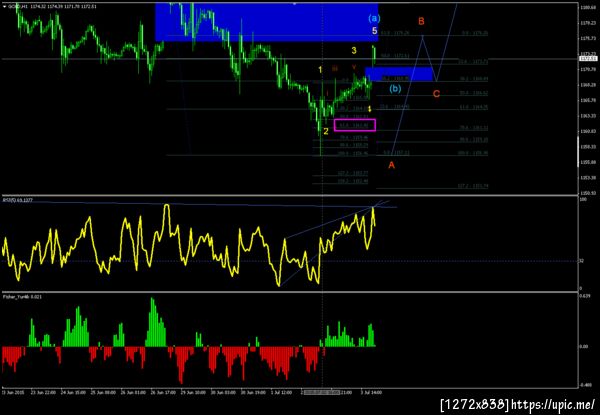The image size is (600, 415).
Task: Click the yellow wave label 2
Action: tap(326, 132)
